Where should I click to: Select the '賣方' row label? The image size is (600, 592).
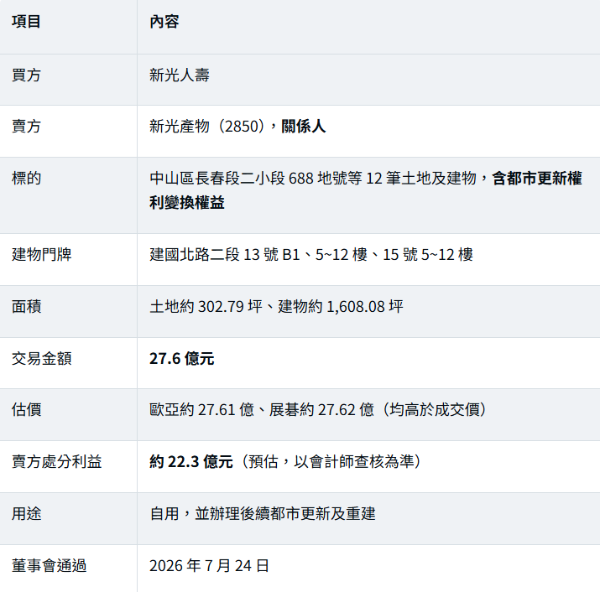tap(26, 126)
